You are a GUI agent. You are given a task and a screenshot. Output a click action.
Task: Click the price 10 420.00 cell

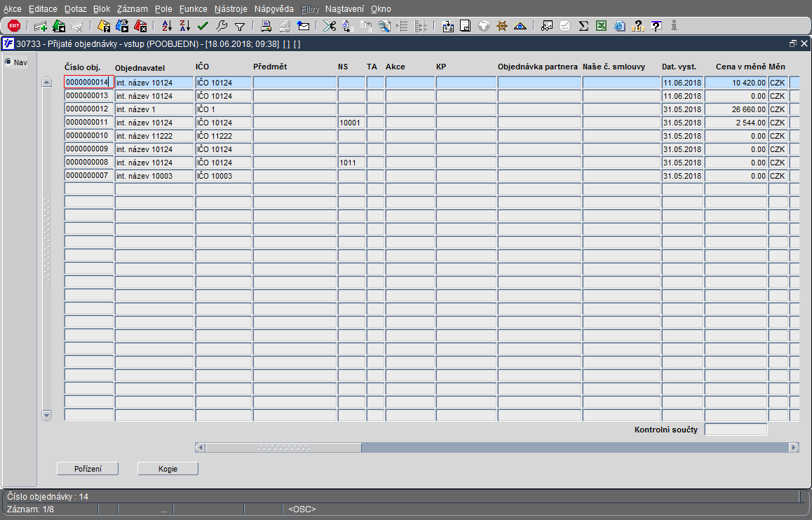pos(736,83)
